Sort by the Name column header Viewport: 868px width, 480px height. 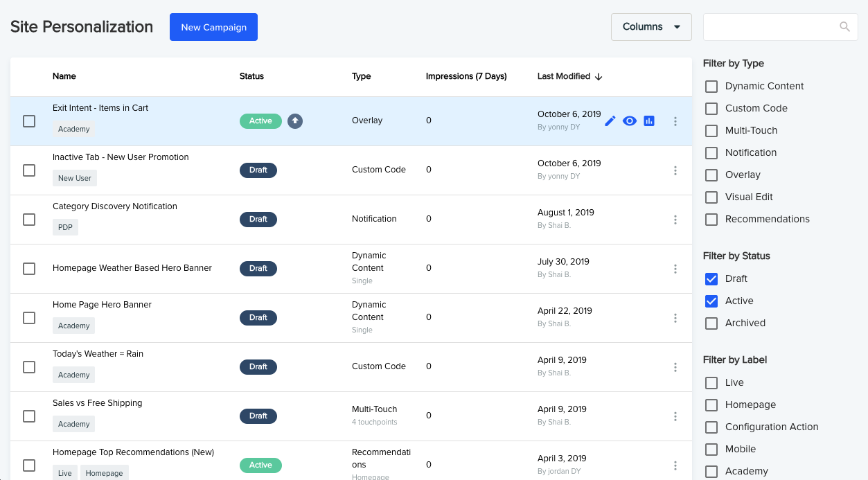64,76
